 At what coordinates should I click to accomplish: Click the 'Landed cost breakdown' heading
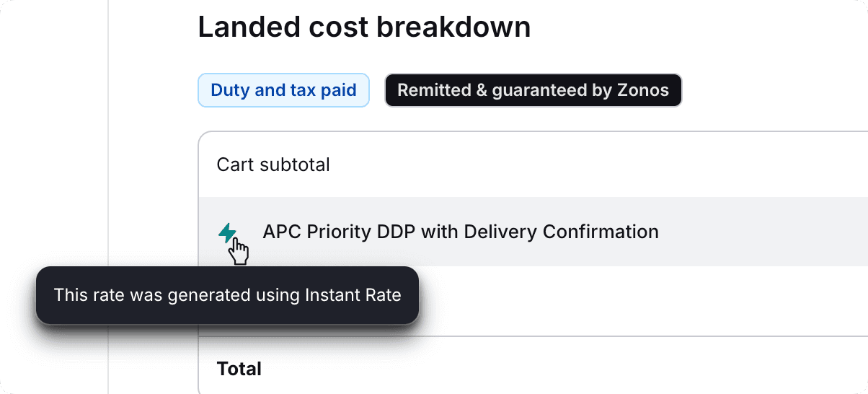coord(364,27)
